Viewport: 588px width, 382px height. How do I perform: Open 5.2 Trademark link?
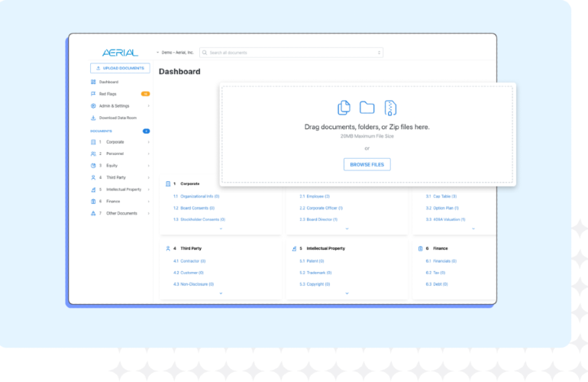315,273
